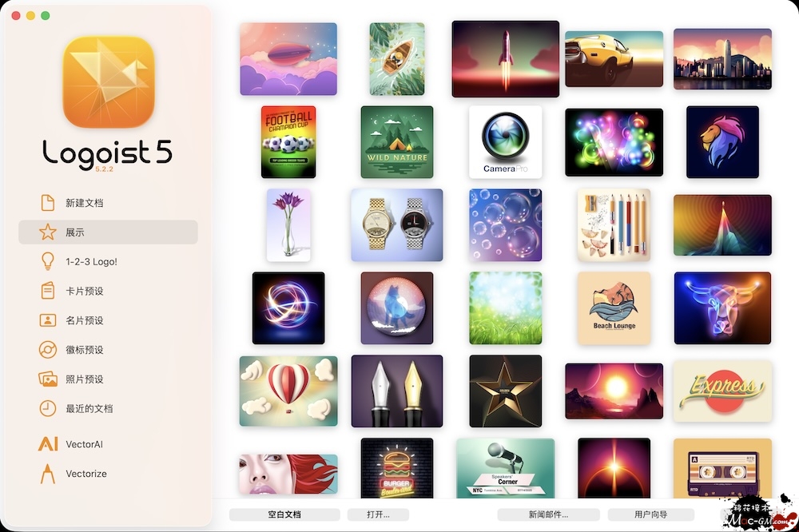
Task: Click the star icon beside 展示
Action: click(x=48, y=232)
